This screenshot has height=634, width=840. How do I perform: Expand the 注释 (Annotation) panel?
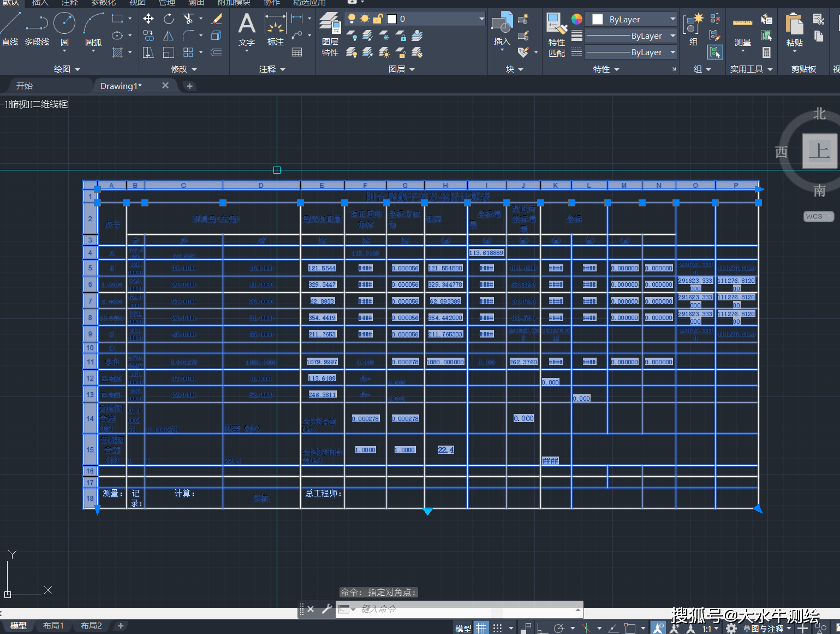coord(272,69)
